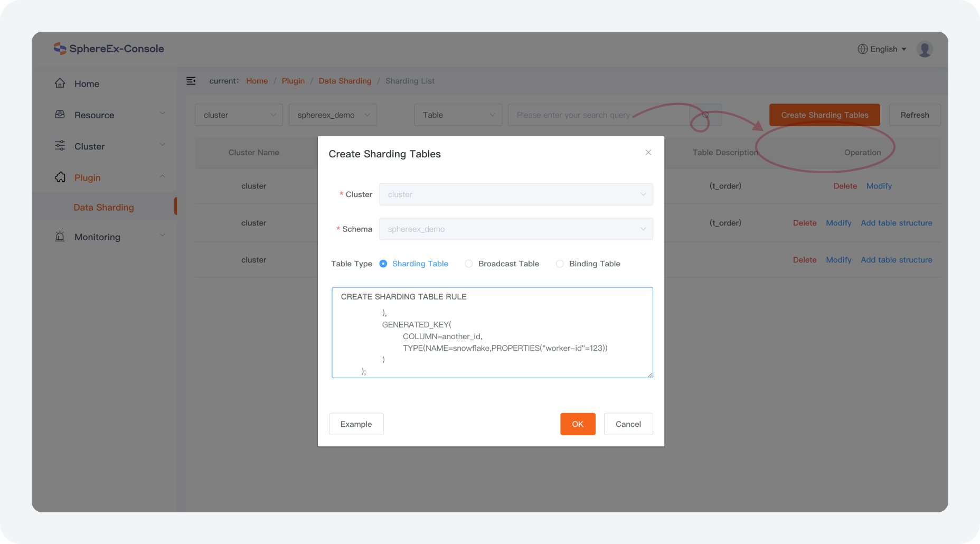This screenshot has width=980, height=544.
Task: Click the Resource sidebar icon
Action: coord(60,115)
